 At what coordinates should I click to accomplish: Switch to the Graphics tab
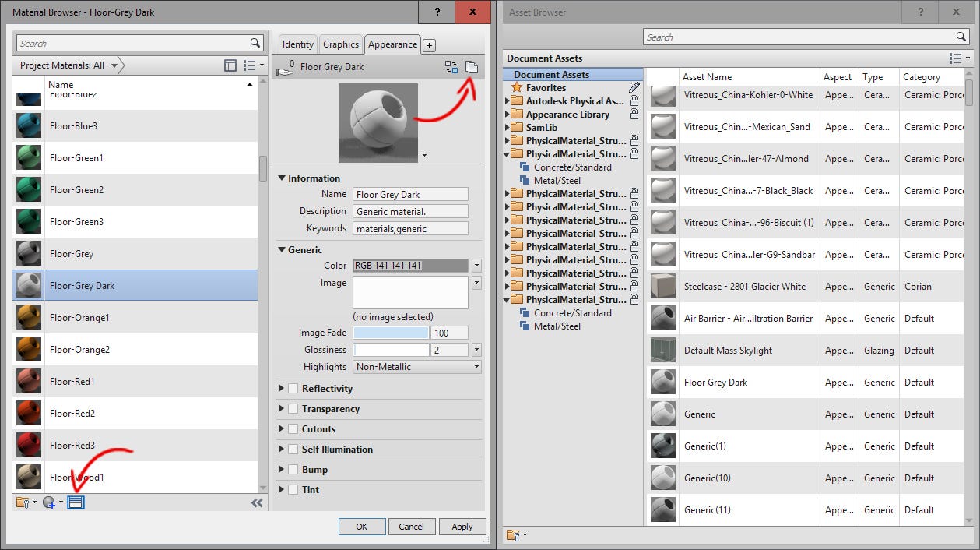[341, 44]
